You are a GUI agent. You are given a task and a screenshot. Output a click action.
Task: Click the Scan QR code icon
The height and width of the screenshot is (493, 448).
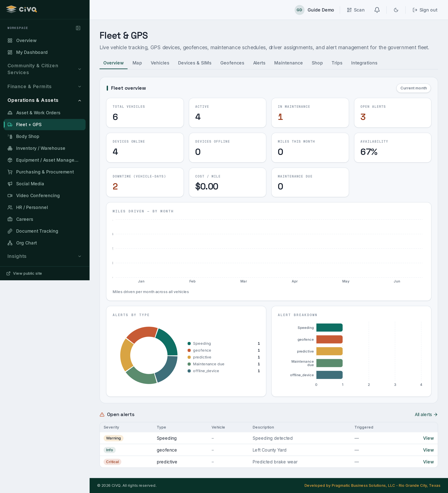pyautogui.click(x=349, y=10)
